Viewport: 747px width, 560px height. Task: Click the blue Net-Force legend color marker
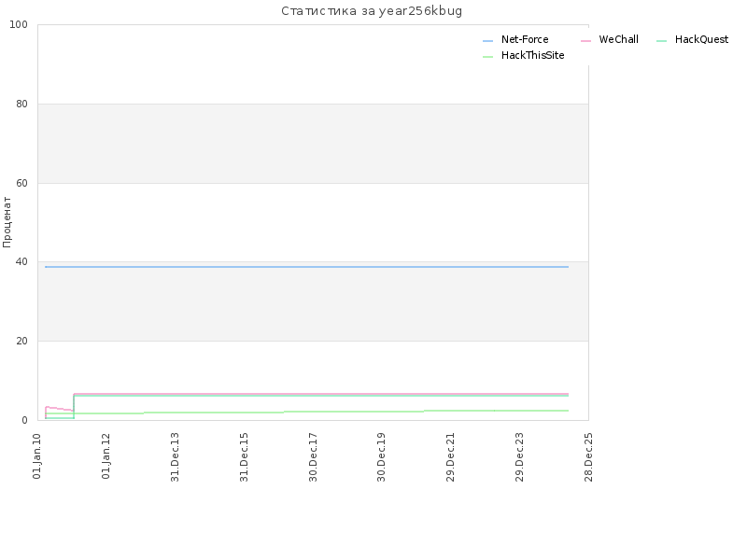(487, 41)
